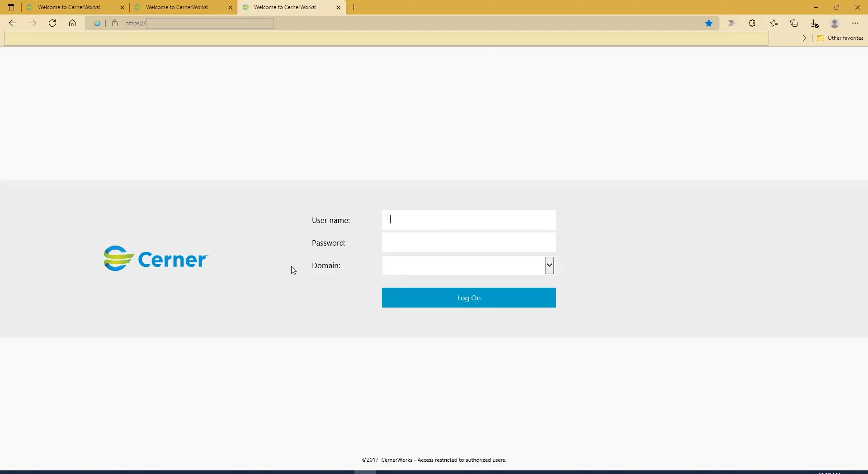Open the Settings and more menu

(855, 23)
